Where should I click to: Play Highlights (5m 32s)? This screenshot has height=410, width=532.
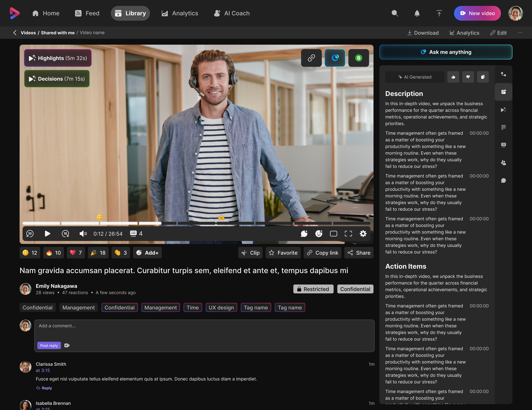(58, 58)
